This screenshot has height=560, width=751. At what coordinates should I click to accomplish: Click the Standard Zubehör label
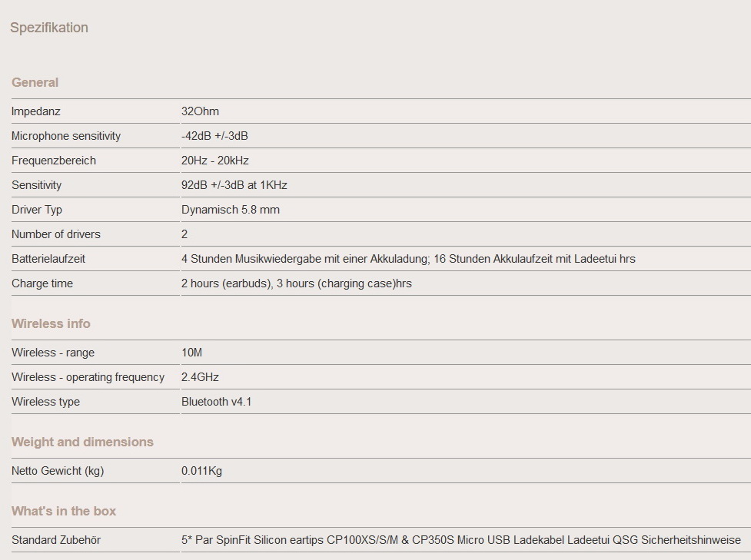[56, 540]
